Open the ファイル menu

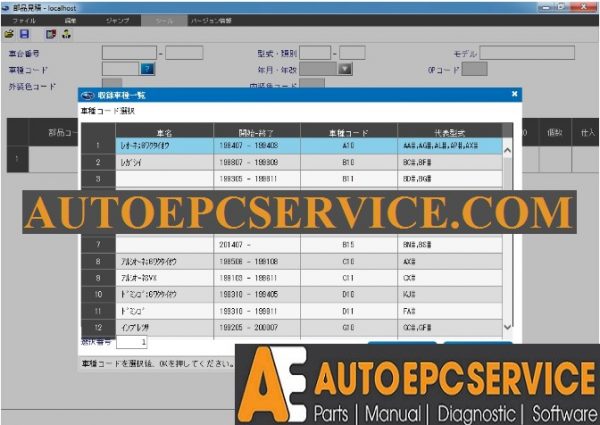[24, 21]
